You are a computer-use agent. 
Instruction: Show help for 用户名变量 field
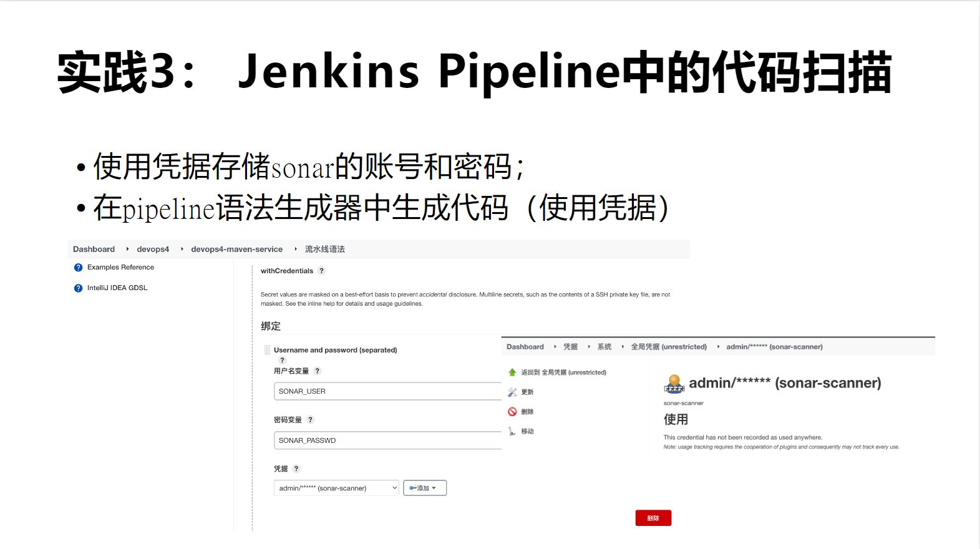pos(318,371)
